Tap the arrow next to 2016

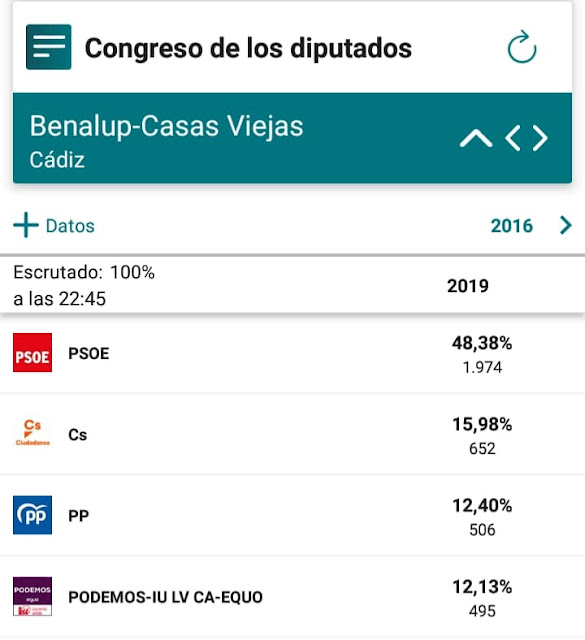click(x=566, y=225)
